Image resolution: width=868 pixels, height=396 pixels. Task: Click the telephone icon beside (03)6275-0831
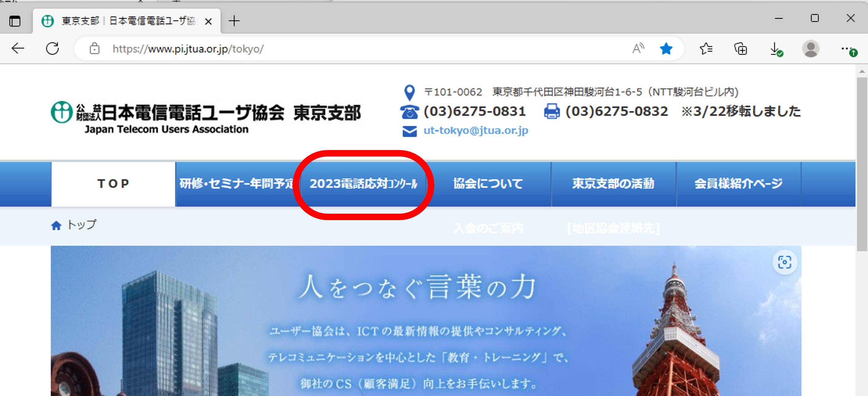pos(409,112)
